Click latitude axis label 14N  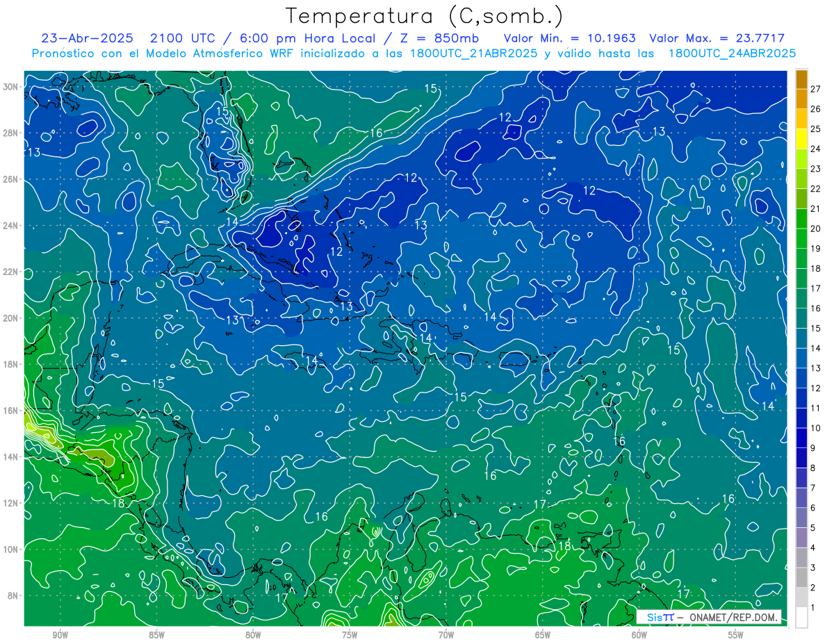[12, 457]
